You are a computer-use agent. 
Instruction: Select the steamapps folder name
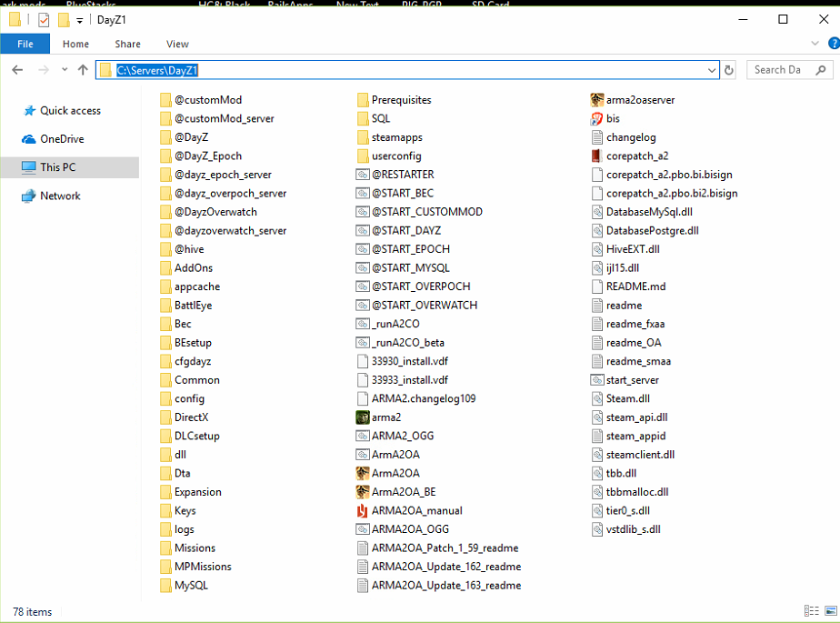tap(397, 137)
